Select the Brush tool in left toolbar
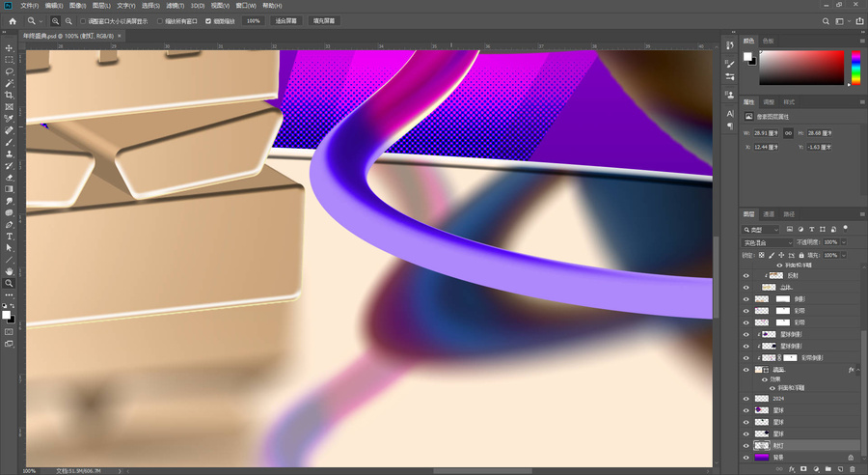 (x=9, y=143)
